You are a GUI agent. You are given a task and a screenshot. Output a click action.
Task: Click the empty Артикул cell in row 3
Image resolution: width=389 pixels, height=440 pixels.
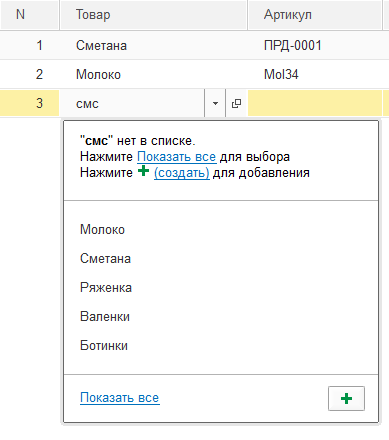tap(315, 103)
